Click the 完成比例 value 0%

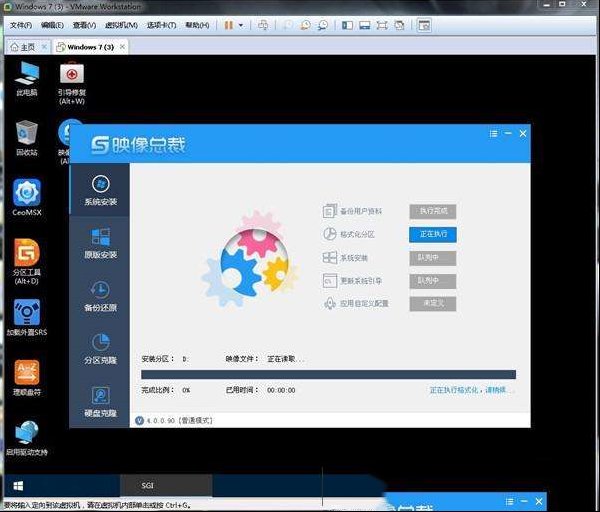point(186,390)
